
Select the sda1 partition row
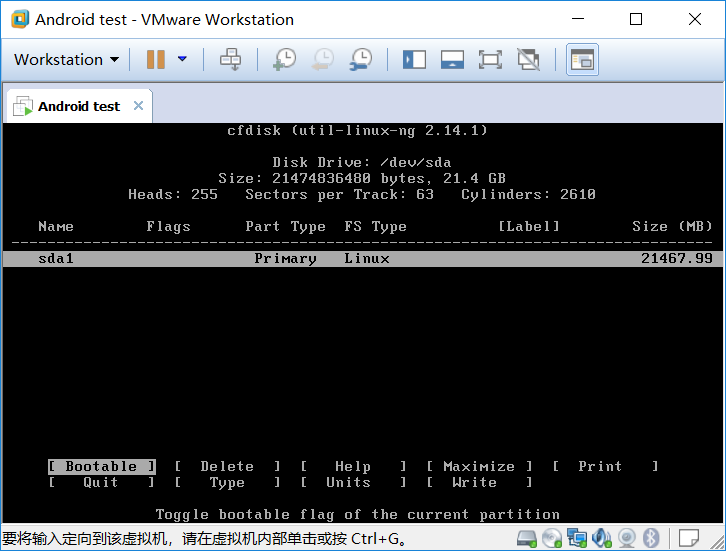(x=362, y=258)
